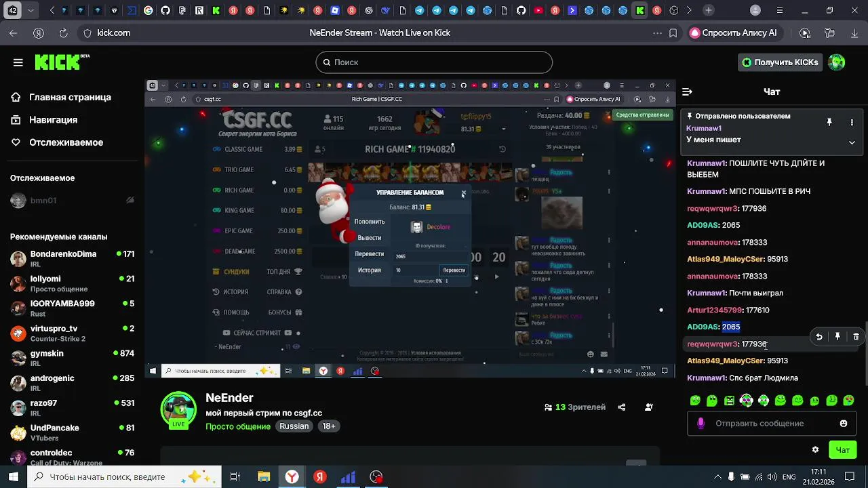Open BondarenkoDima recommended channel
The height and width of the screenshot is (488, 868).
(x=72, y=258)
